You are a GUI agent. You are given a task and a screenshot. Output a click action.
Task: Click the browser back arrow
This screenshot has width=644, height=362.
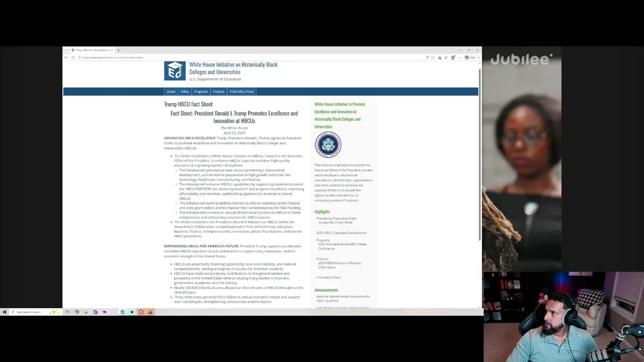tap(66, 57)
